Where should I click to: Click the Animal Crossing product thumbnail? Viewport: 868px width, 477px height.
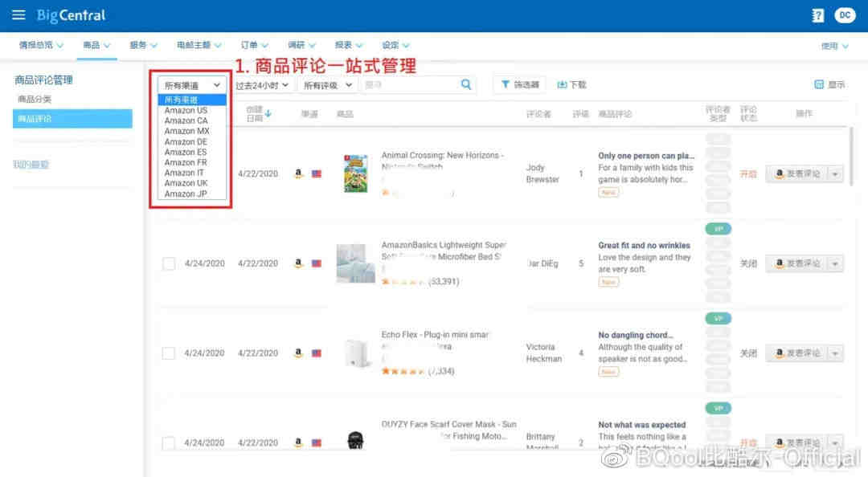tap(355, 173)
